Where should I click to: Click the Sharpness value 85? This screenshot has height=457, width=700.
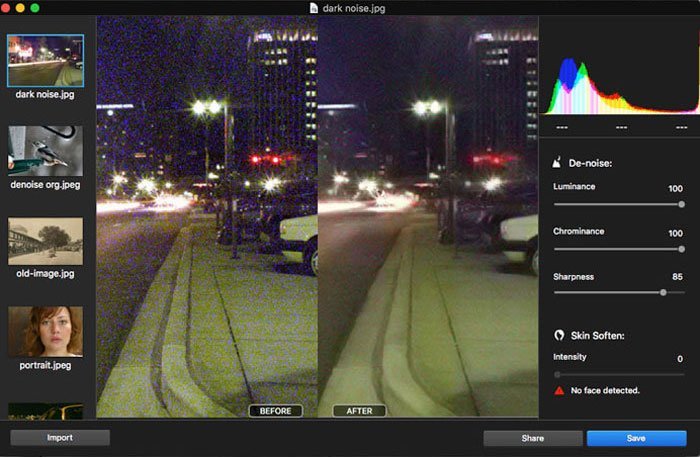(x=677, y=277)
